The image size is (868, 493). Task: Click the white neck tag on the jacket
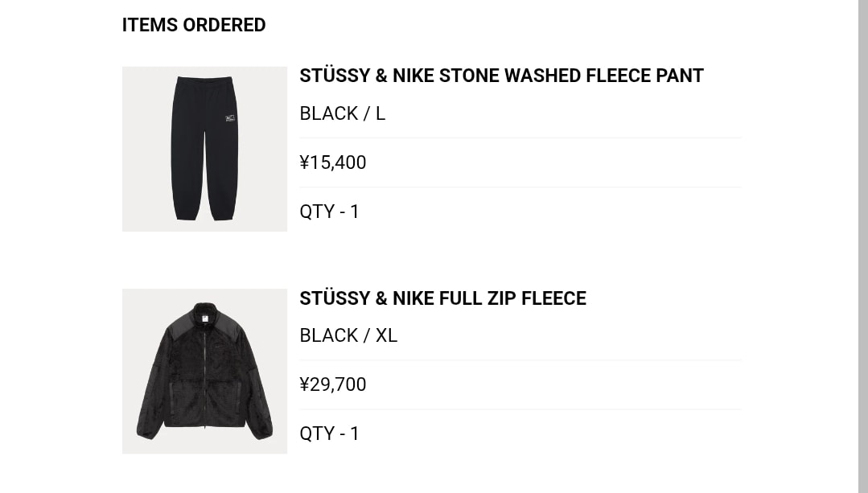tap(205, 318)
